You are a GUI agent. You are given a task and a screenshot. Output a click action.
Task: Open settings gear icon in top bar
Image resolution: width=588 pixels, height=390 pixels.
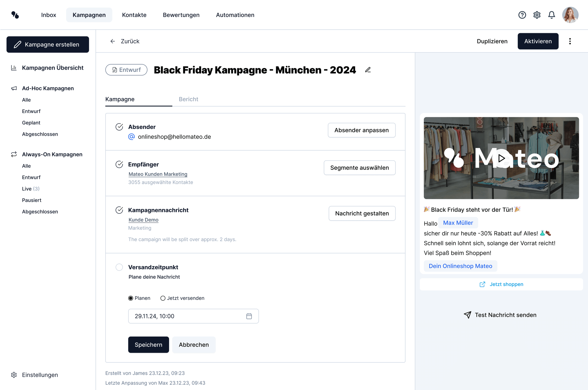(537, 15)
